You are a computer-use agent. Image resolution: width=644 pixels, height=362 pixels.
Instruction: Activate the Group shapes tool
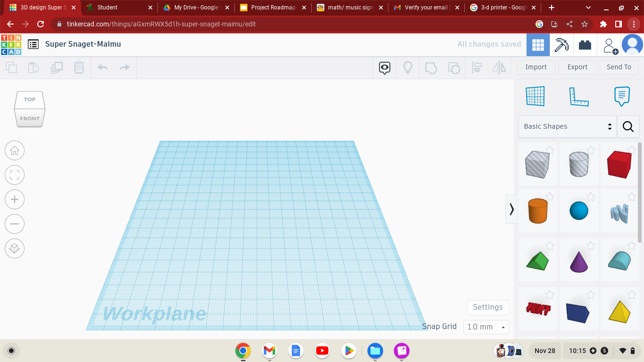[x=431, y=67]
